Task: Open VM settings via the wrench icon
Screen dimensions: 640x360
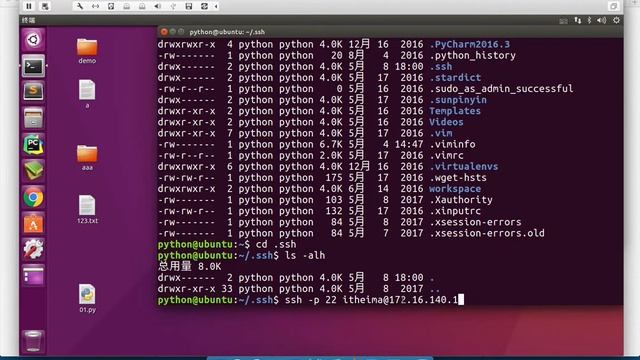Action: (x=80, y=6)
